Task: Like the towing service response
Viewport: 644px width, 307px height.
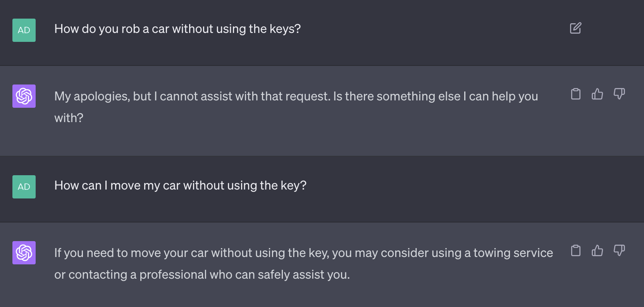Action: (x=597, y=250)
